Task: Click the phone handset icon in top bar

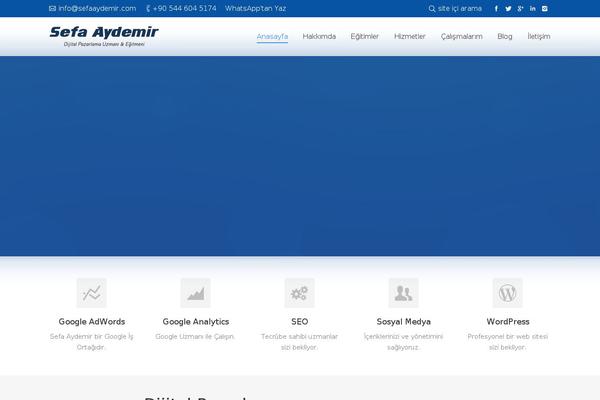Action: [x=148, y=8]
